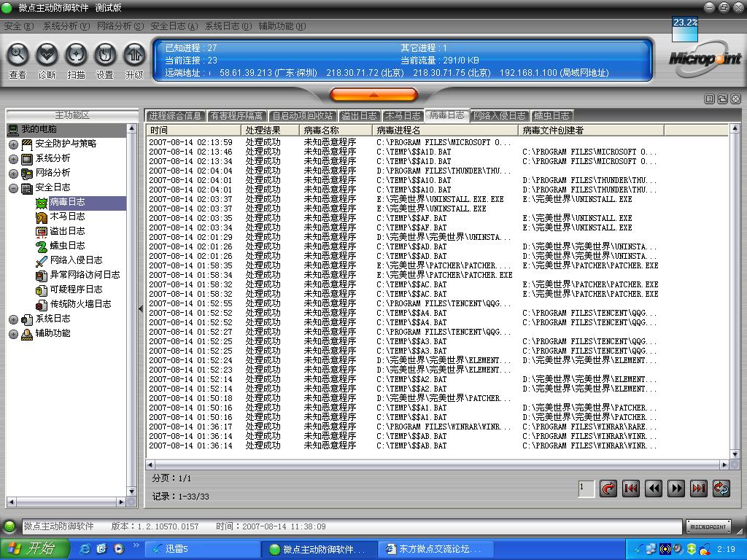Expand the 辅助功能 tree node
This screenshot has height=560, width=747.
[13, 334]
